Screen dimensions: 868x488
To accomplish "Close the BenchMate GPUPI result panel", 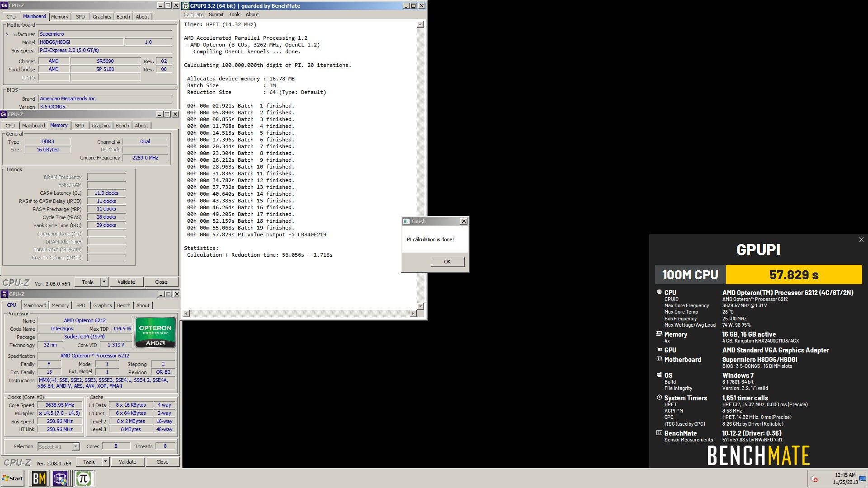I will tap(861, 239).
